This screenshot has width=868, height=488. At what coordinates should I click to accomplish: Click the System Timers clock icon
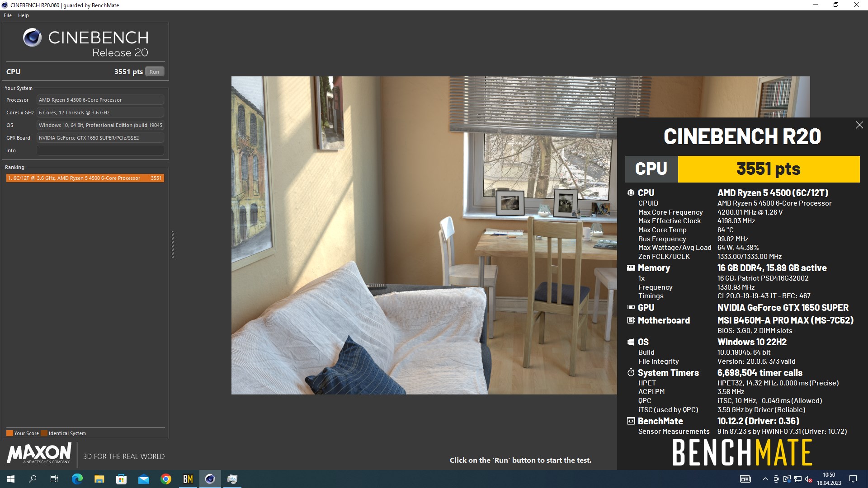[631, 373]
